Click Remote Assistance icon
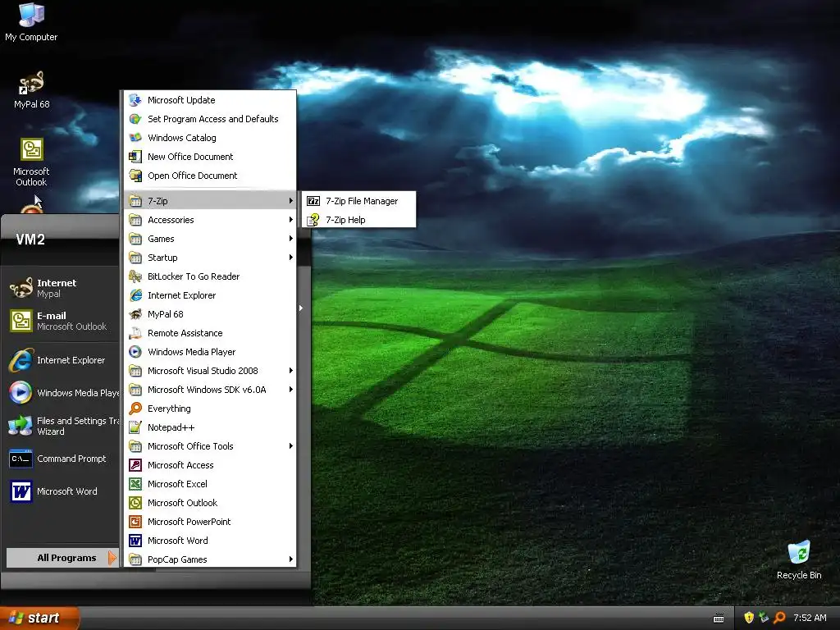The width and height of the screenshot is (840, 630). tap(135, 333)
